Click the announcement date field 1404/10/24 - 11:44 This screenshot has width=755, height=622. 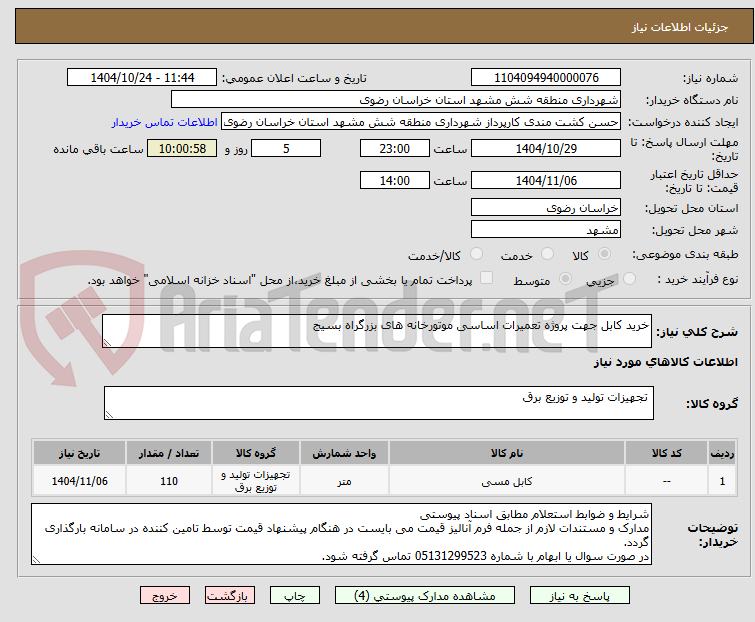coord(142,78)
